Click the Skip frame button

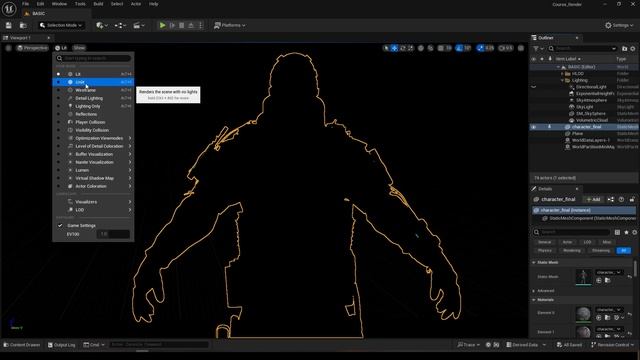pos(172,25)
